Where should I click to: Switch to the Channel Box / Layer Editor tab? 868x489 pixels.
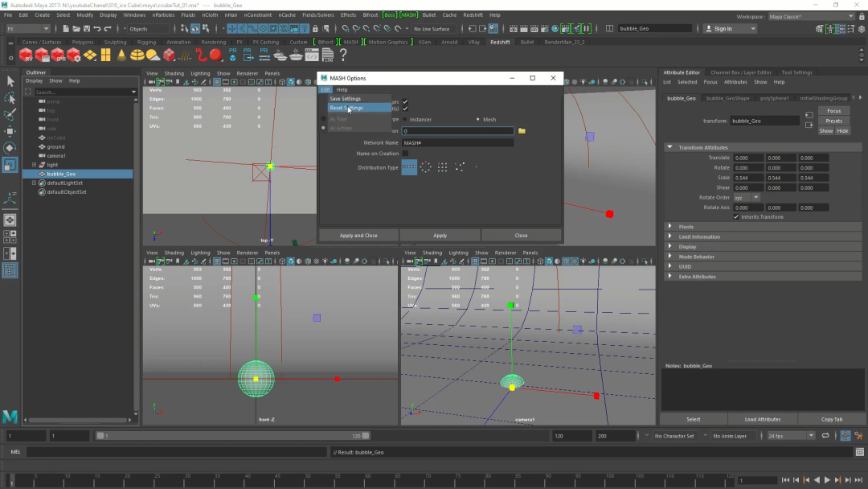(x=740, y=72)
